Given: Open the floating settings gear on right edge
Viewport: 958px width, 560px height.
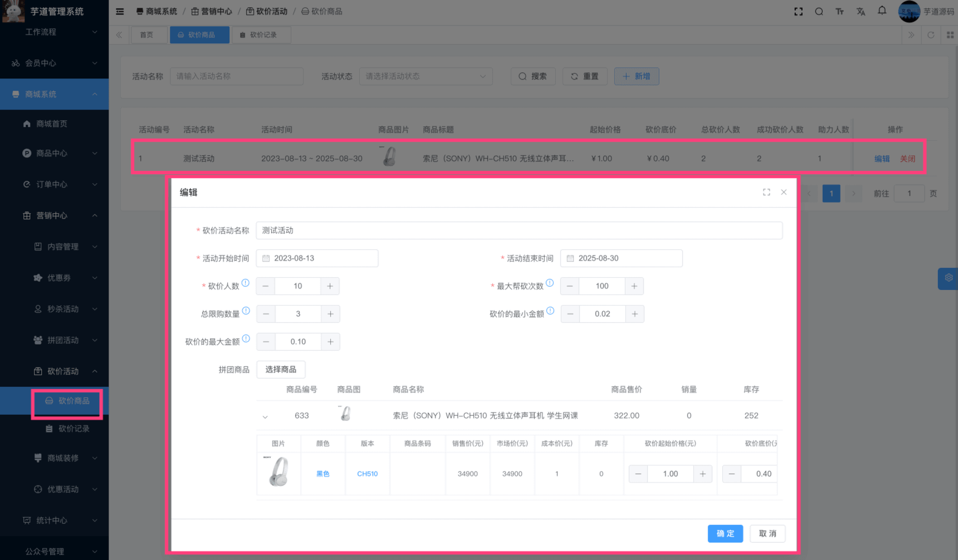Looking at the screenshot, I should [948, 278].
